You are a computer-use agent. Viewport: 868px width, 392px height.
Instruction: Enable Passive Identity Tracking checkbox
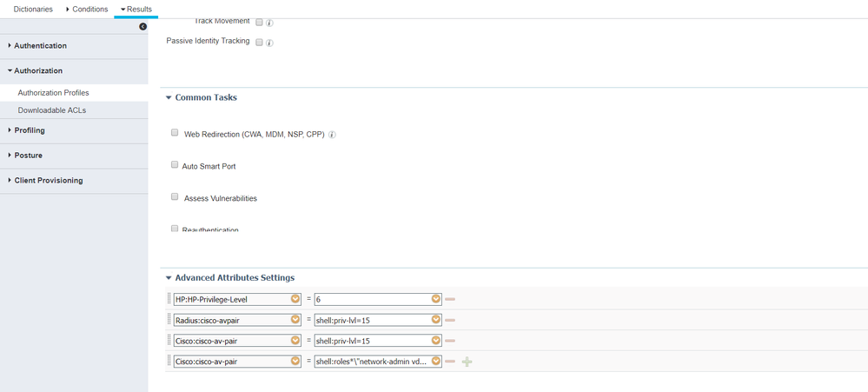(259, 43)
